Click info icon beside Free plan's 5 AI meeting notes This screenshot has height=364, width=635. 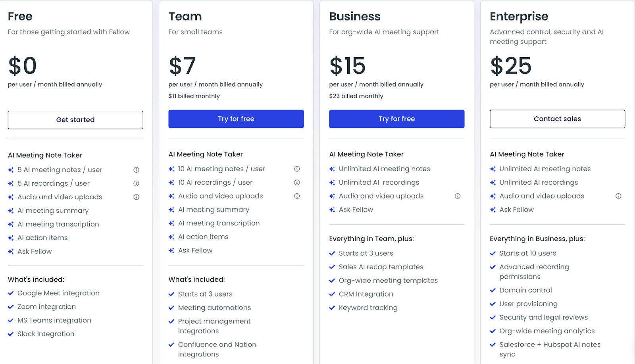[x=136, y=170]
